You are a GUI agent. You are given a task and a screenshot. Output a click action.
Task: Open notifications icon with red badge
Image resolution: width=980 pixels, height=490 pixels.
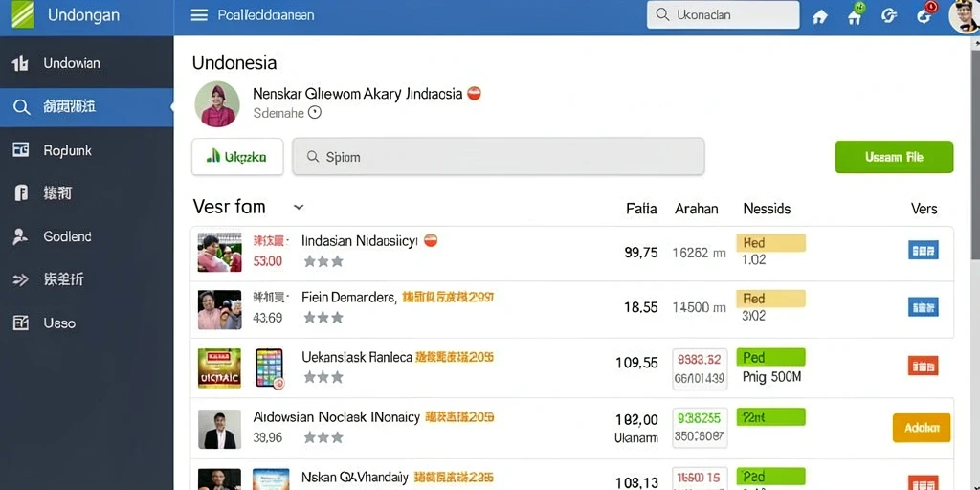[x=924, y=15]
